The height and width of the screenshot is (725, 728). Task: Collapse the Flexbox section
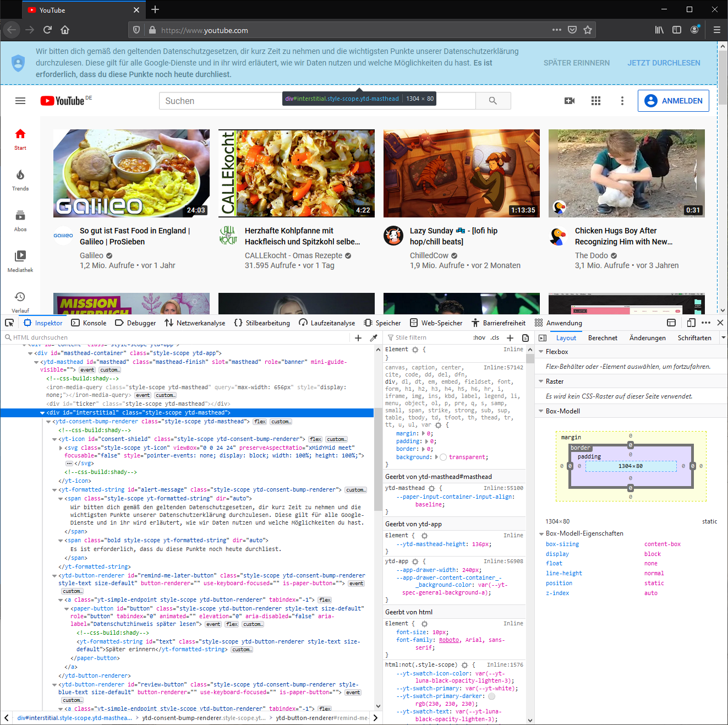(541, 351)
